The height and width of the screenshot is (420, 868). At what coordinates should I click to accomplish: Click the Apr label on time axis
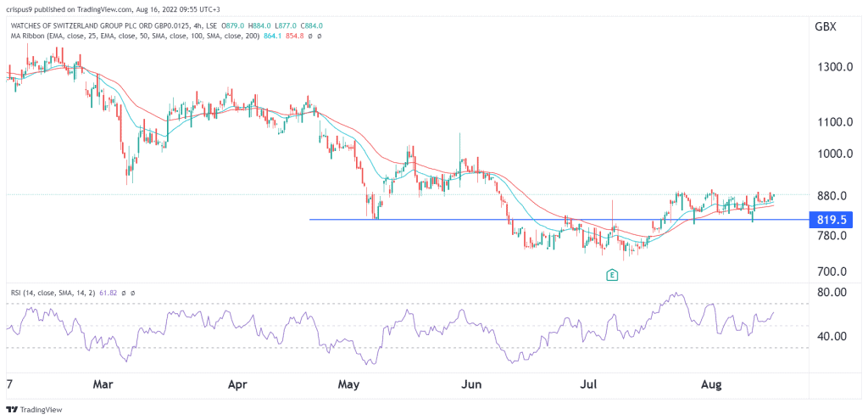click(238, 384)
